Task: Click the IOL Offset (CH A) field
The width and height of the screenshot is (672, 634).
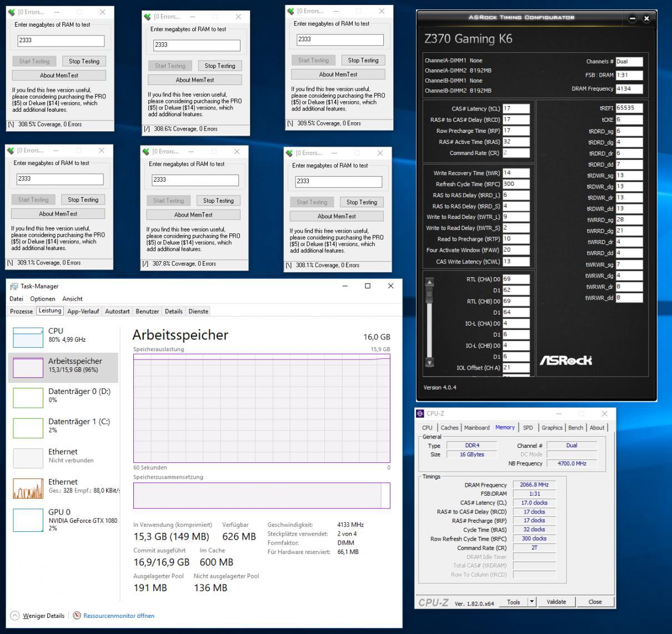Action: click(x=516, y=368)
